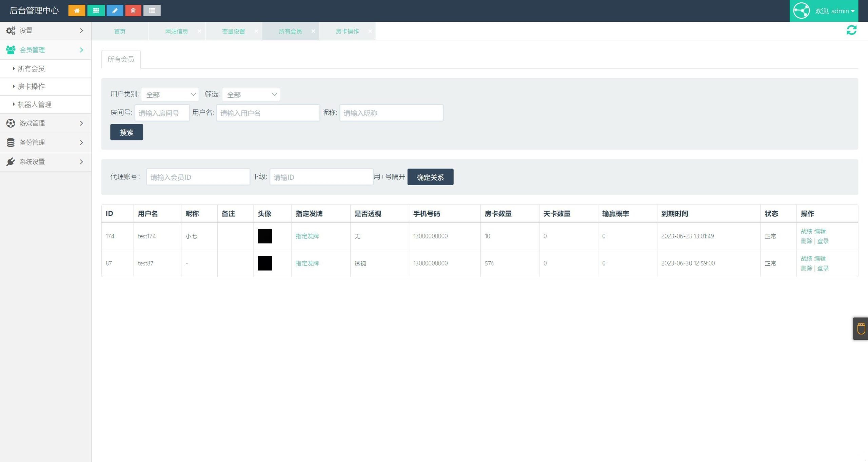Open 机器人管理 in the sidebar

click(x=35, y=104)
